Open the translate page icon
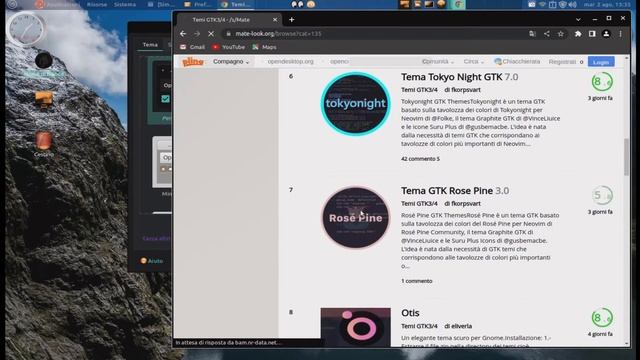 [532, 34]
